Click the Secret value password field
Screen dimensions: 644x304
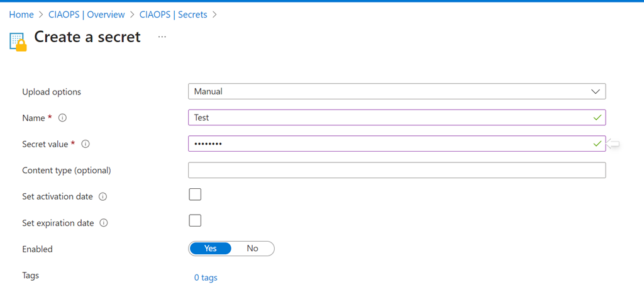pos(390,144)
